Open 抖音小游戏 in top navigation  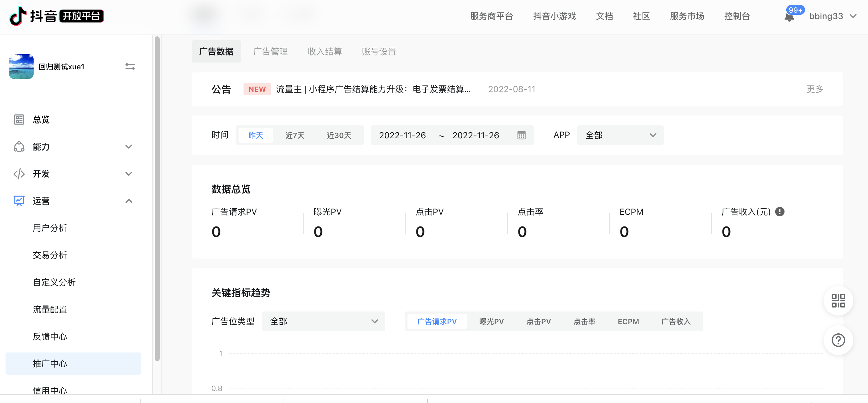(554, 16)
